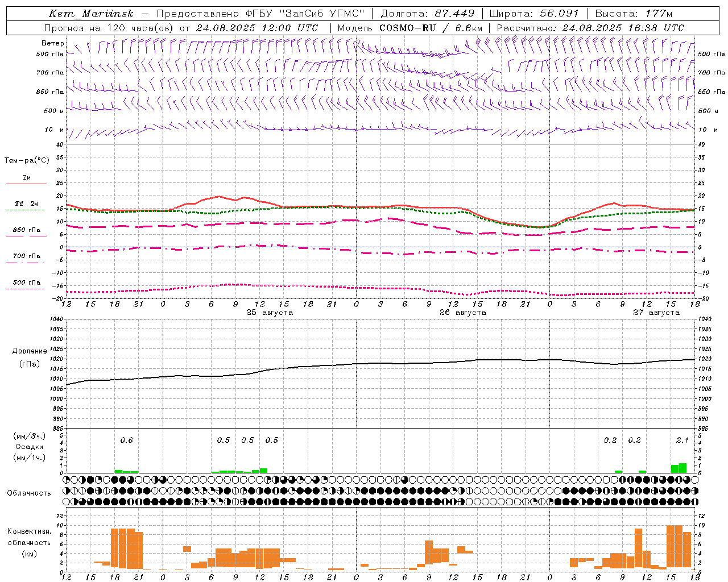
Task: Click the '(мм/3ч.)' precipitation unit label
Action: point(29,436)
